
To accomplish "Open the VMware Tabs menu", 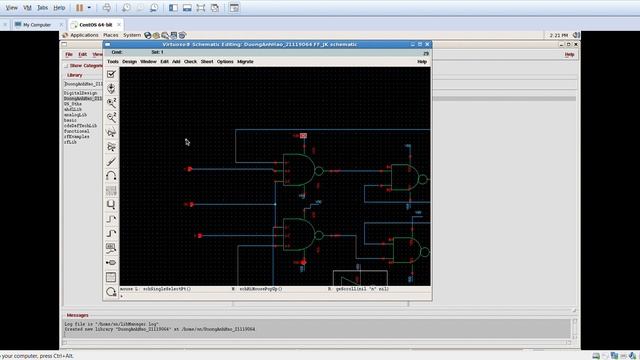I will tap(42, 8).
